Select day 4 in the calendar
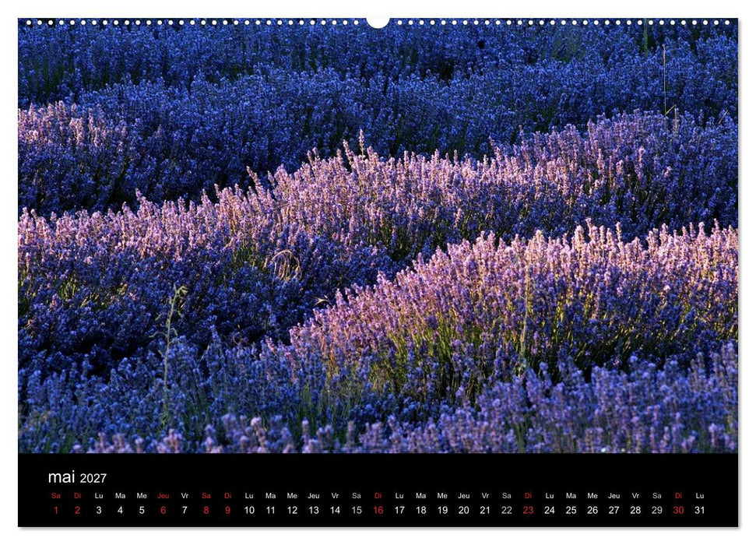This screenshot has width=756, height=545. [x=120, y=510]
